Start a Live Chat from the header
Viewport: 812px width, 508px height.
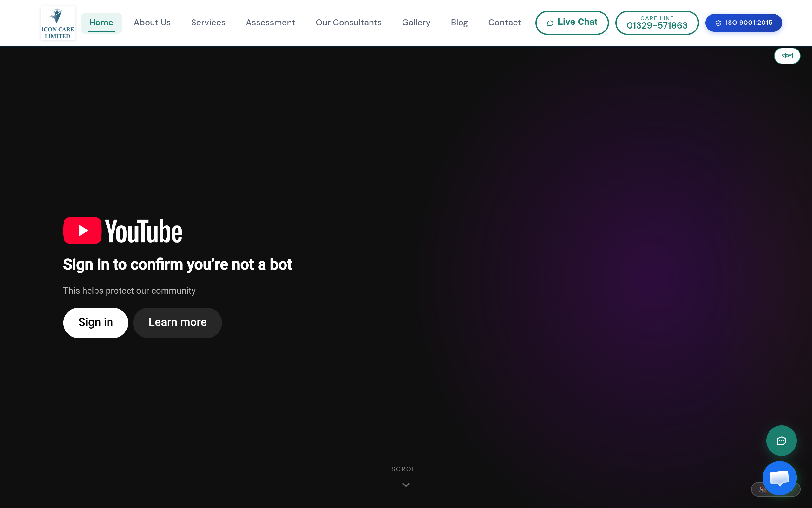(x=572, y=23)
